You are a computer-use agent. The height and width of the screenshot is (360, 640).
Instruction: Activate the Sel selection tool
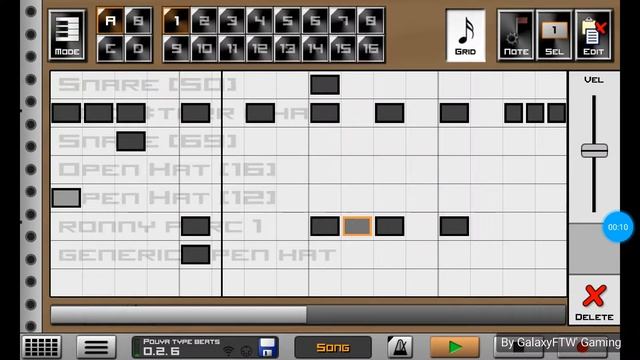[x=554, y=36]
